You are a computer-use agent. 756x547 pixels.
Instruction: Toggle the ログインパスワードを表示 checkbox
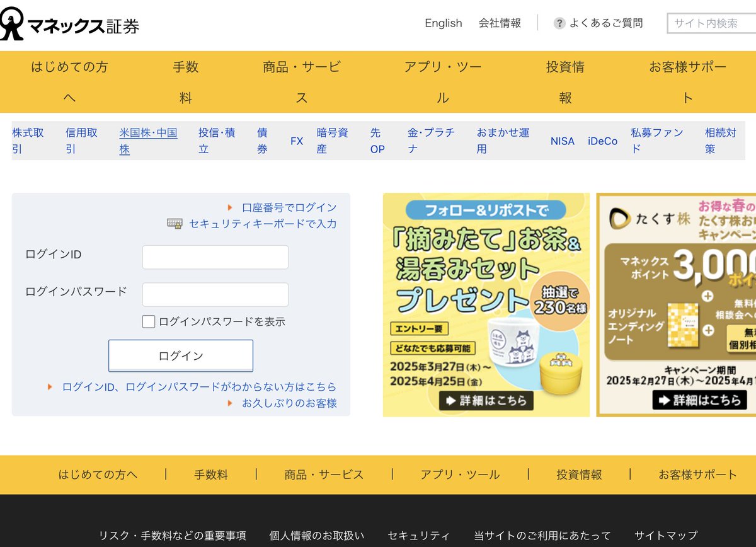[x=149, y=321]
